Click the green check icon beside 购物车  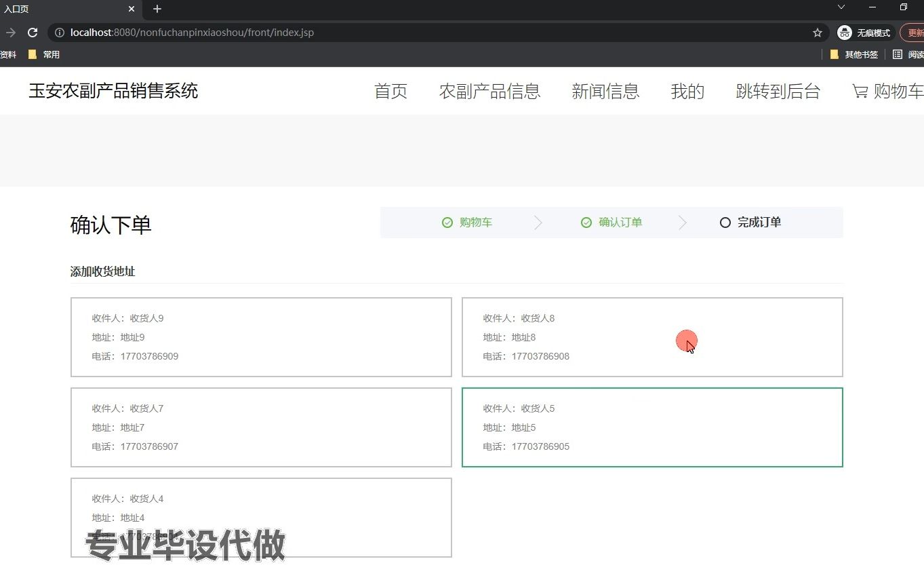[x=447, y=223]
